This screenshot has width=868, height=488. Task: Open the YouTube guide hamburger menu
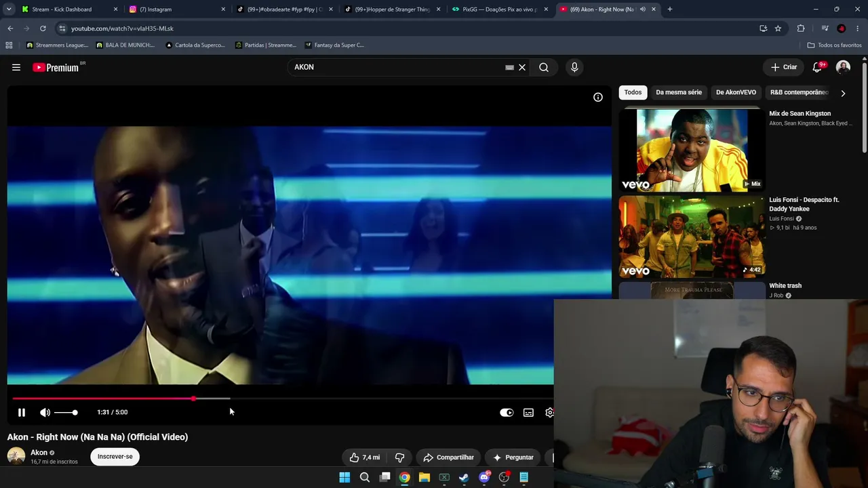(x=16, y=67)
